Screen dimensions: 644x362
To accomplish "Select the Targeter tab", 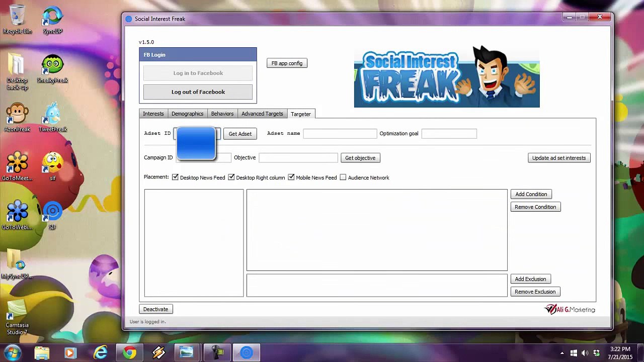I will [x=301, y=114].
